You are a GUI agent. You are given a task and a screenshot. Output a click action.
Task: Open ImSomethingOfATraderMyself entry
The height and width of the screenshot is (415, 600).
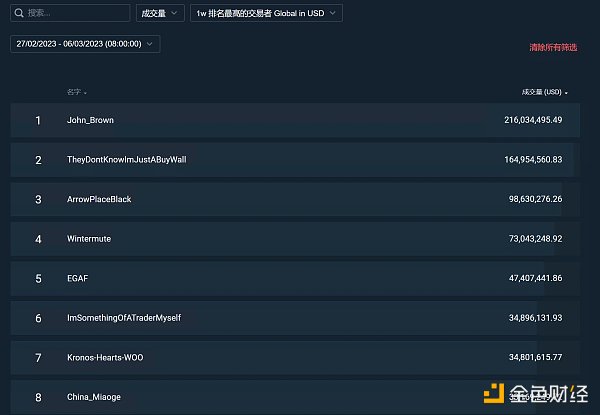point(123,318)
